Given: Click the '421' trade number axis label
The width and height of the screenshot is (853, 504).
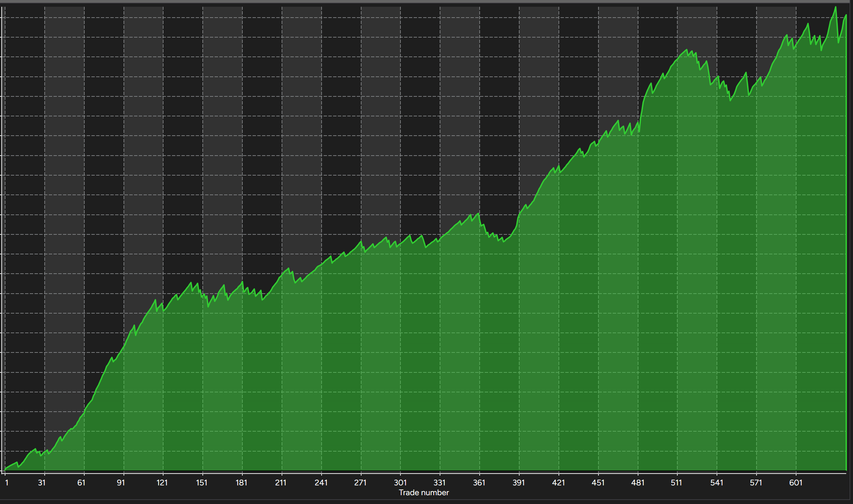Looking at the screenshot, I should [x=559, y=483].
